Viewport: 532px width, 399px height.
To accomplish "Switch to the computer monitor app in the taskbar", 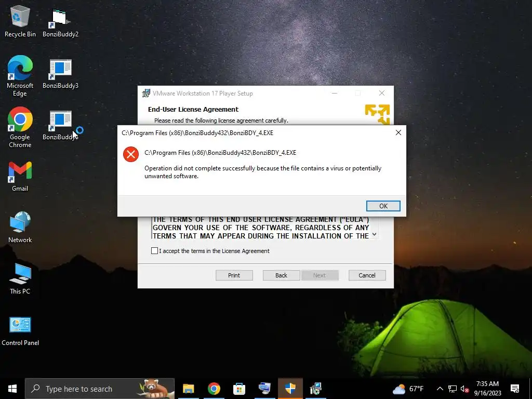I will (264, 389).
